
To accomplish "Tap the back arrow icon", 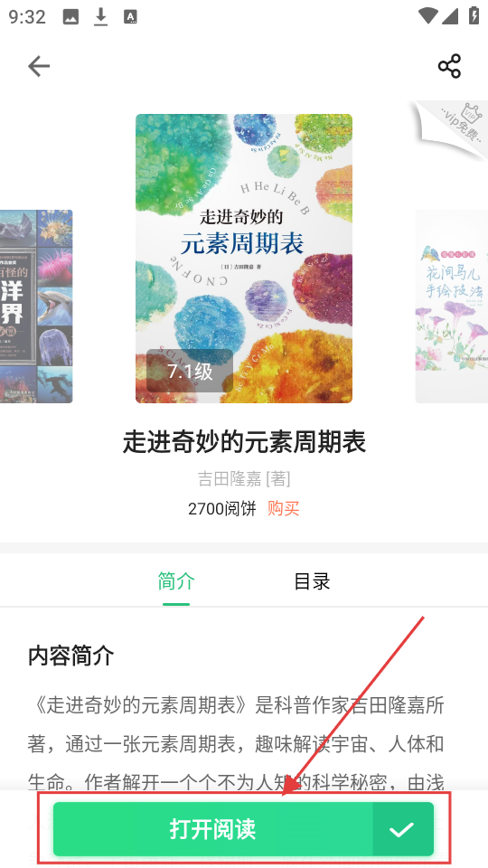I will [39, 66].
